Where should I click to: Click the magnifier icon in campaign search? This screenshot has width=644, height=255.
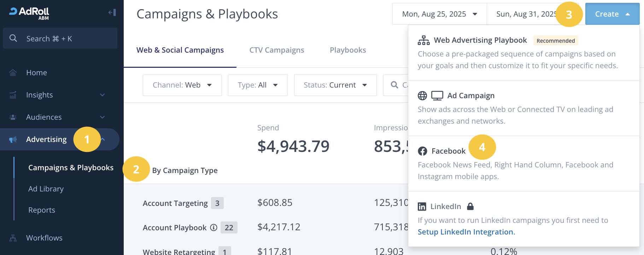tap(394, 85)
